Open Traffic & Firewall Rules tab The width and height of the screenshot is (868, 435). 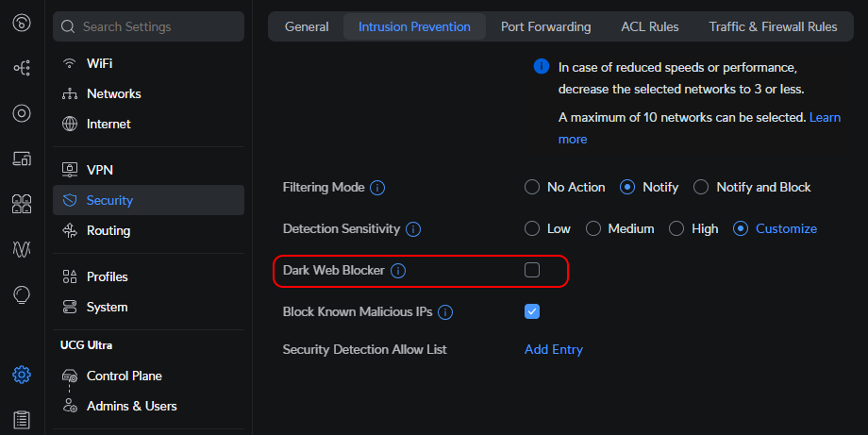pyautogui.click(x=773, y=26)
